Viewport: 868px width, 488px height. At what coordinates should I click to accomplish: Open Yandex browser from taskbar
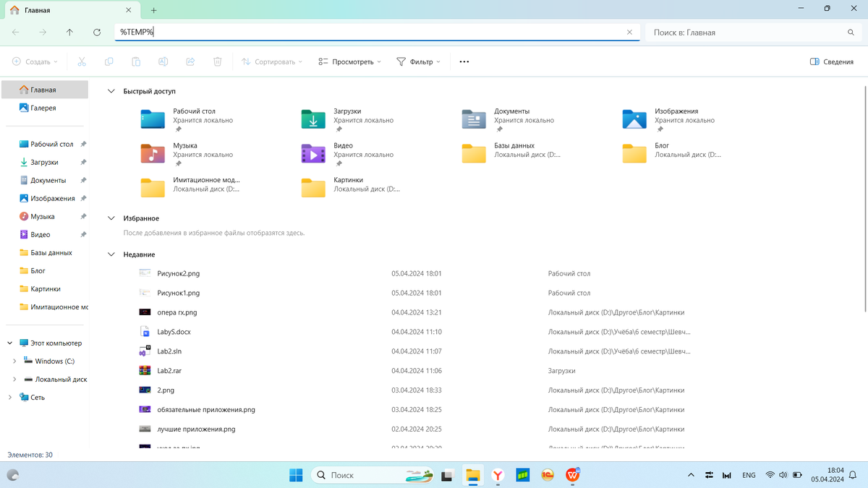click(x=498, y=475)
